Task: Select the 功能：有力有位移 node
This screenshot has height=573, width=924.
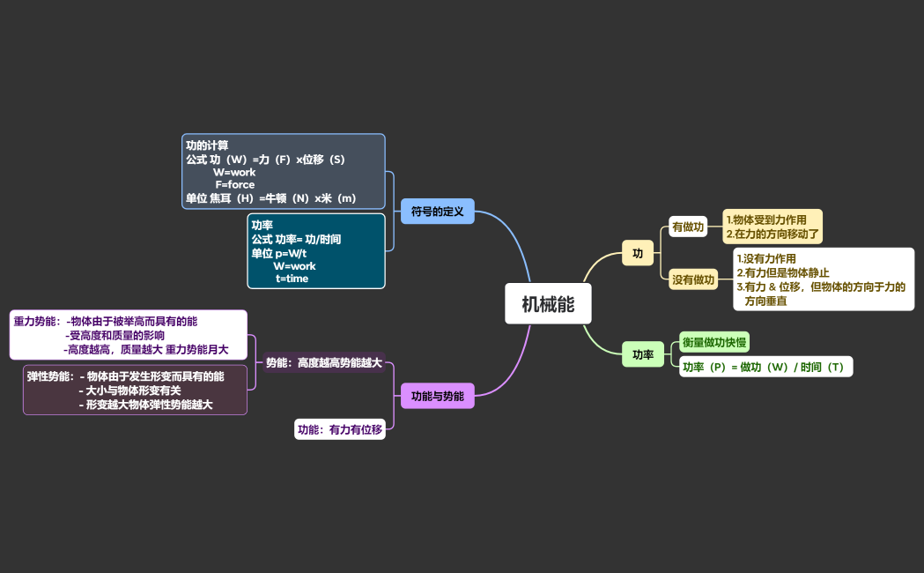Action: [341, 428]
